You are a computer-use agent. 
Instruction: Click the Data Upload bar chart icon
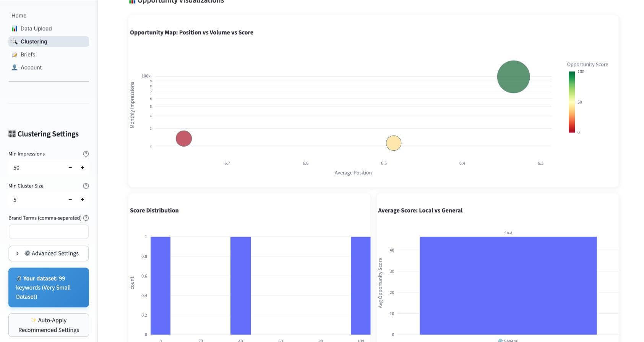[x=15, y=29]
